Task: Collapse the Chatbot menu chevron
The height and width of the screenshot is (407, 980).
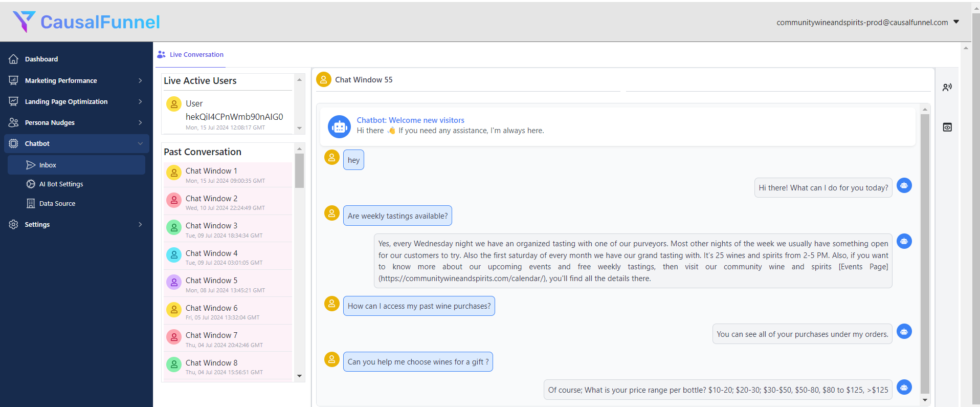Action: 140,143
